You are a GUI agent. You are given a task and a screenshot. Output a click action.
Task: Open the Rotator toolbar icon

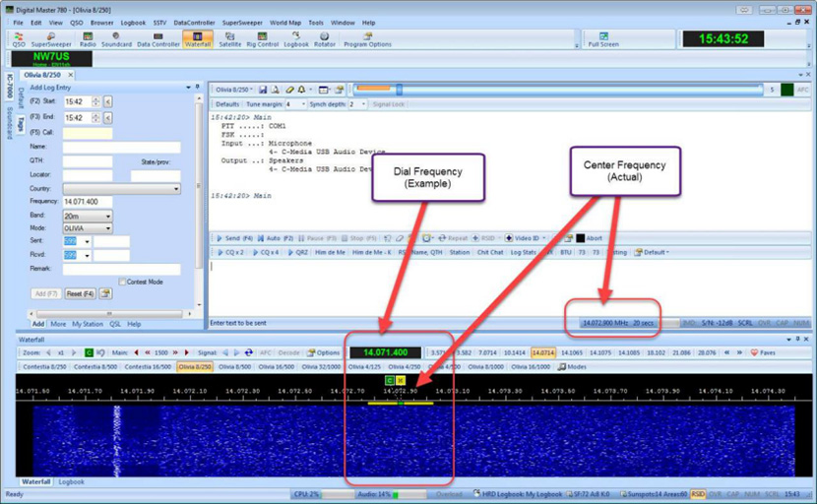[x=324, y=39]
